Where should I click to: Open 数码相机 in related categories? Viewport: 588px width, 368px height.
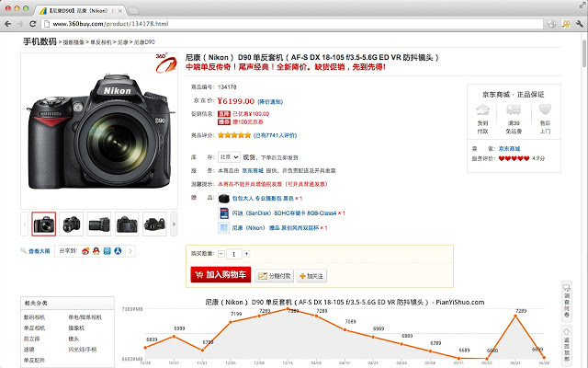[x=35, y=317]
